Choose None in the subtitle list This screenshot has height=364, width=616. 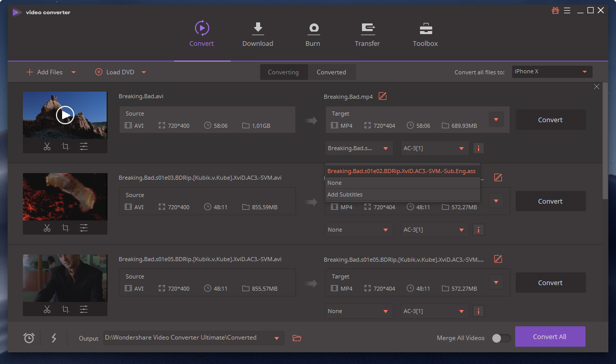pyautogui.click(x=402, y=183)
